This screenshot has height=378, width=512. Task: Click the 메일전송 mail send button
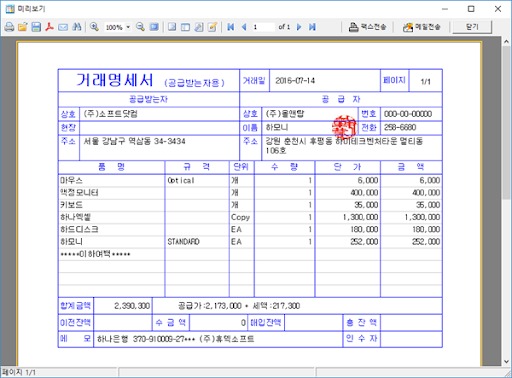point(421,27)
